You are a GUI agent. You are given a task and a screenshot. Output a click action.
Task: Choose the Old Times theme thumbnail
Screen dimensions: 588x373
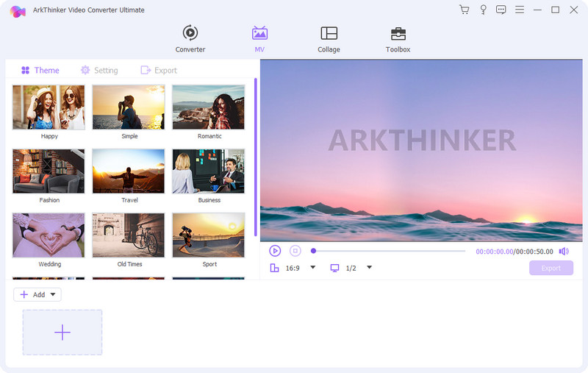click(129, 235)
